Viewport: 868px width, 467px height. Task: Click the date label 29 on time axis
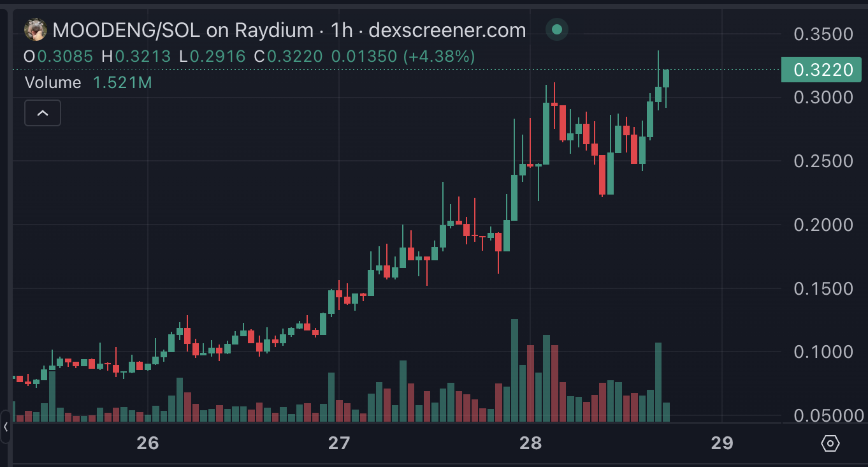point(721,443)
